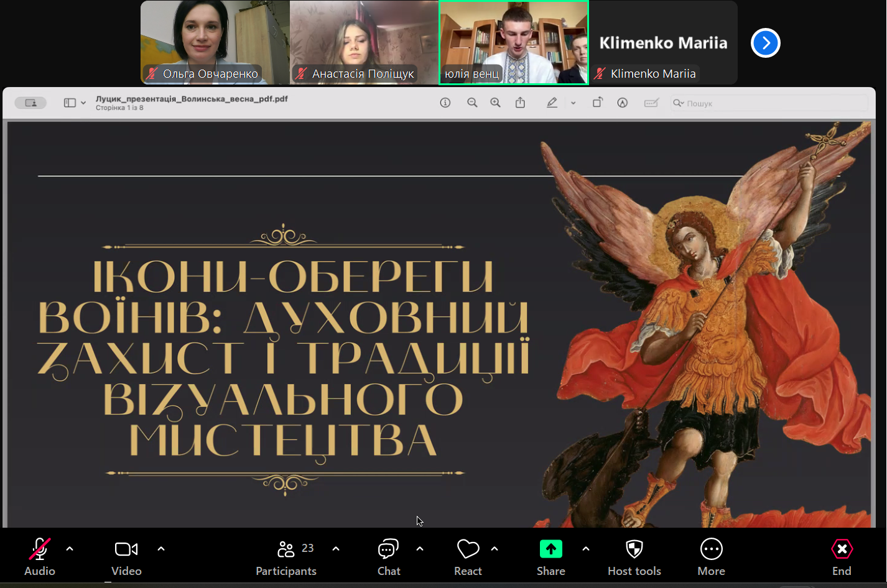Open the More options menu
This screenshot has height=588, width=887.
711,556
